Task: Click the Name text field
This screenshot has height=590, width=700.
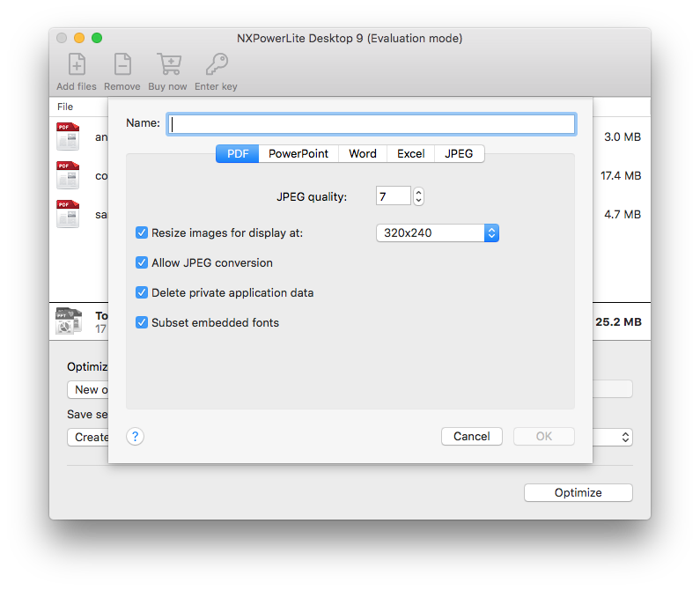Action: (372, 123)
